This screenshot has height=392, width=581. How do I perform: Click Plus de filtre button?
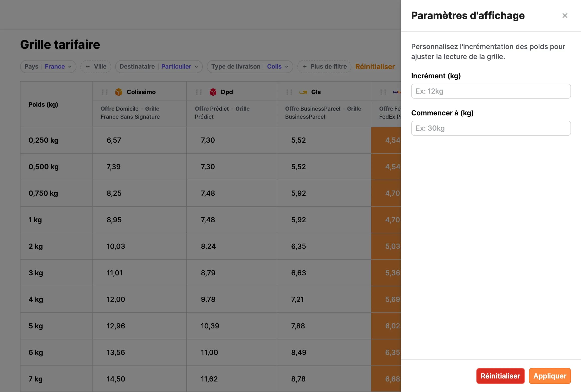point(324,67)
